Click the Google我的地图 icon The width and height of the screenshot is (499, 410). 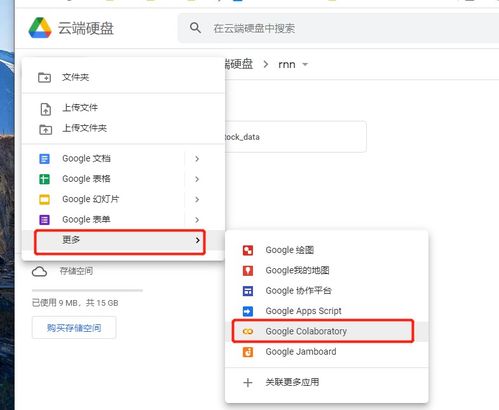click(x=248, y=271)
